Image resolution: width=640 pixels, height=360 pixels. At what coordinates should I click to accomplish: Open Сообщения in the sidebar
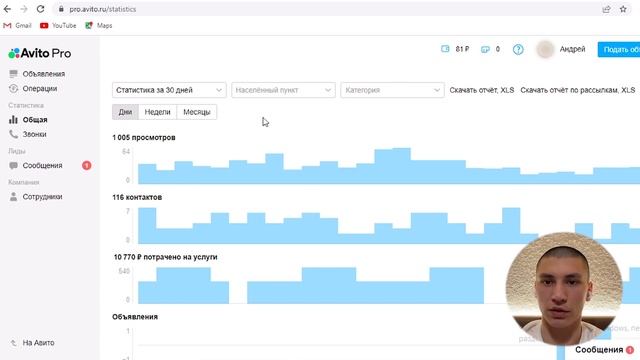click(x=42, y=165)
